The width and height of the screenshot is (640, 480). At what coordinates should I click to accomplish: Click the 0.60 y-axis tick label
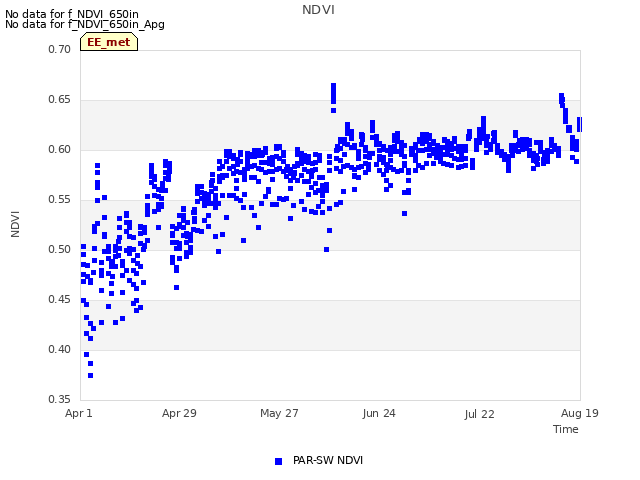(60, 149)
